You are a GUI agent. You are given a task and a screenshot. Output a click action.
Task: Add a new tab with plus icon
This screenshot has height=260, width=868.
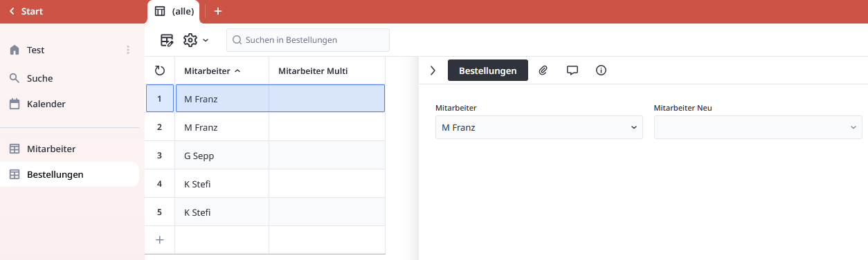tap(217, 11)
